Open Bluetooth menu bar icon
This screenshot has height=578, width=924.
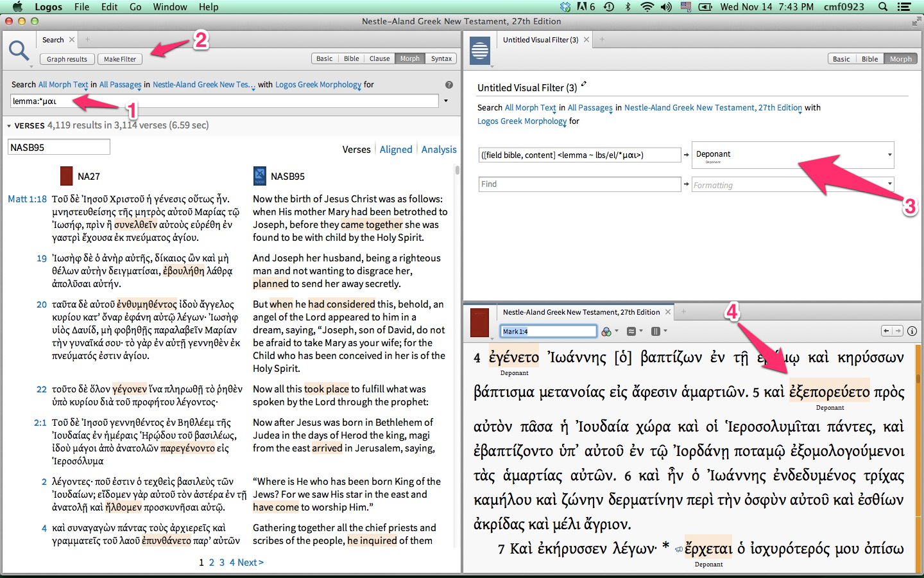pos(628,6)
